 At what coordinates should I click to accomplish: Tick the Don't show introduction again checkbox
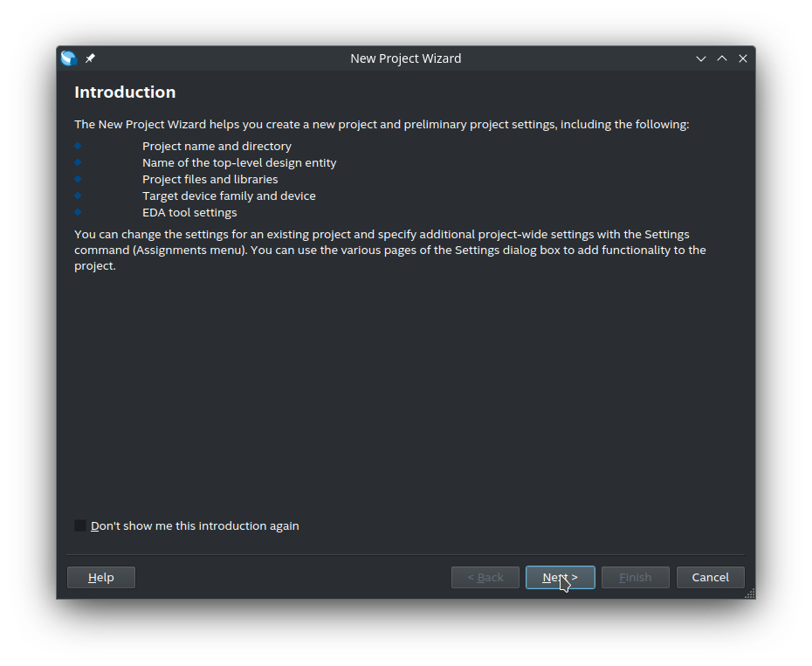[x=80, y=525]
